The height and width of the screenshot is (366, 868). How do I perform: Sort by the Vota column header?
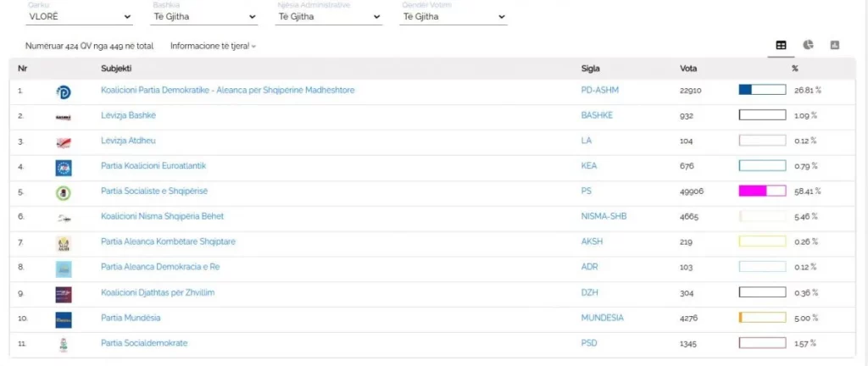point(689,68)
